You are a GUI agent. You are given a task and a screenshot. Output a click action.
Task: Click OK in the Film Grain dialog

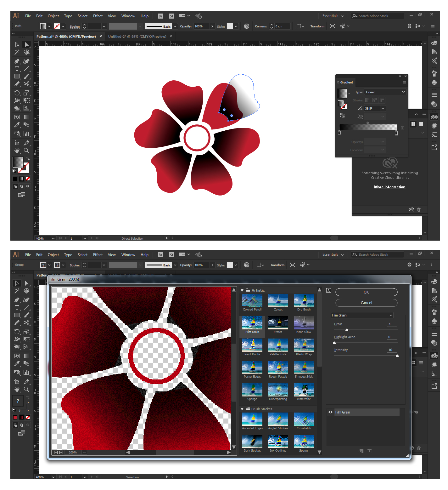click(367, 292)
